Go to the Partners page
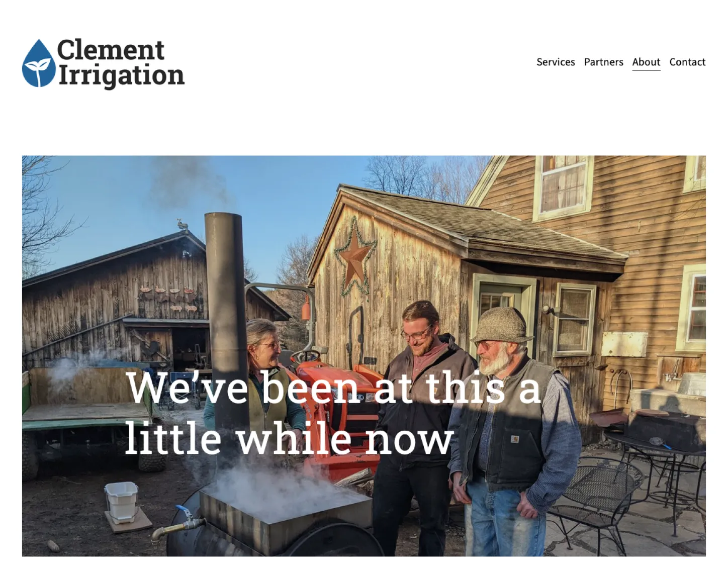This screenshot has width=728, height=573. (603, 62)
